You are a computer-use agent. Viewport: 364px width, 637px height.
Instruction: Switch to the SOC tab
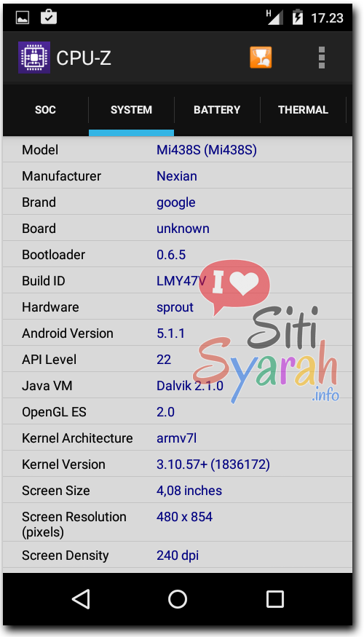click(x=45, y=110)
